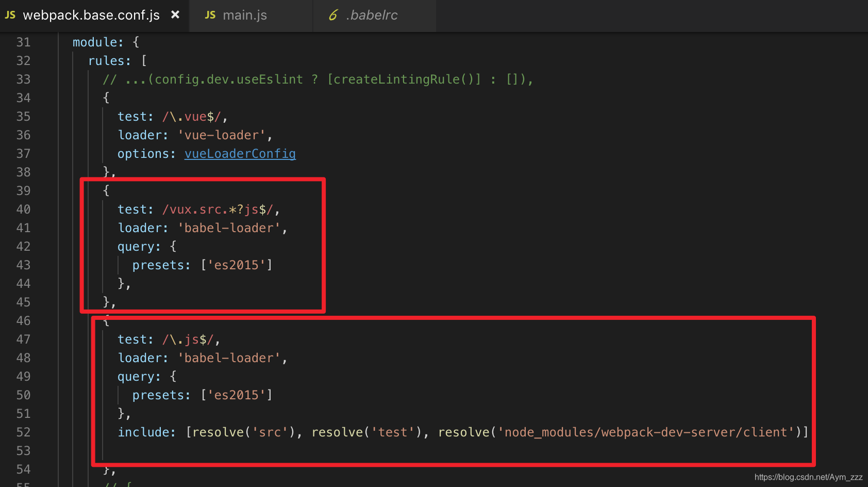Select line number 53 in the gutter

(x=23, y=451)
